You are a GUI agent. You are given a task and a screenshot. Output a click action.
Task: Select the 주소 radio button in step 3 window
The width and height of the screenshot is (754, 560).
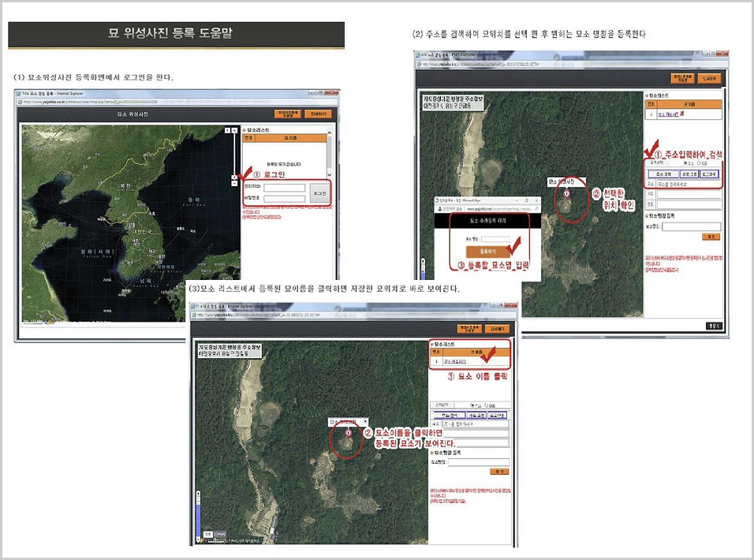472,405
